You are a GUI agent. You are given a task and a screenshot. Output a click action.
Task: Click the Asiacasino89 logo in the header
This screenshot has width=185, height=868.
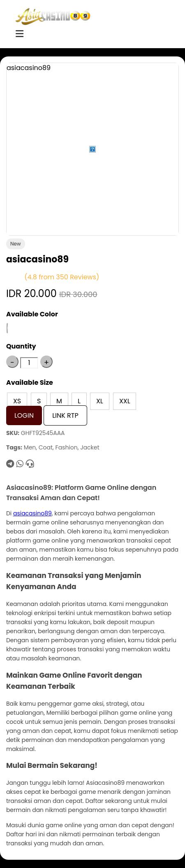point(53,16)
